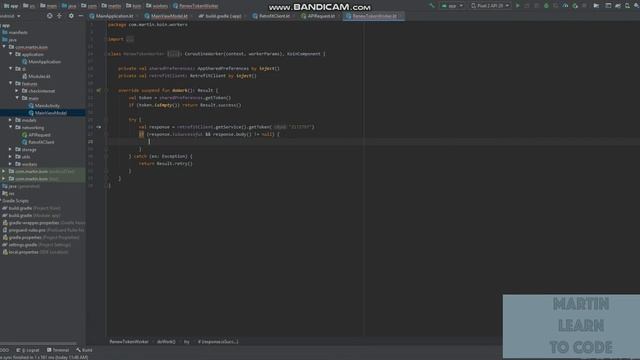Click the debug bug icon in toolbar
The image size is (640, 360).
coord(546,6)
